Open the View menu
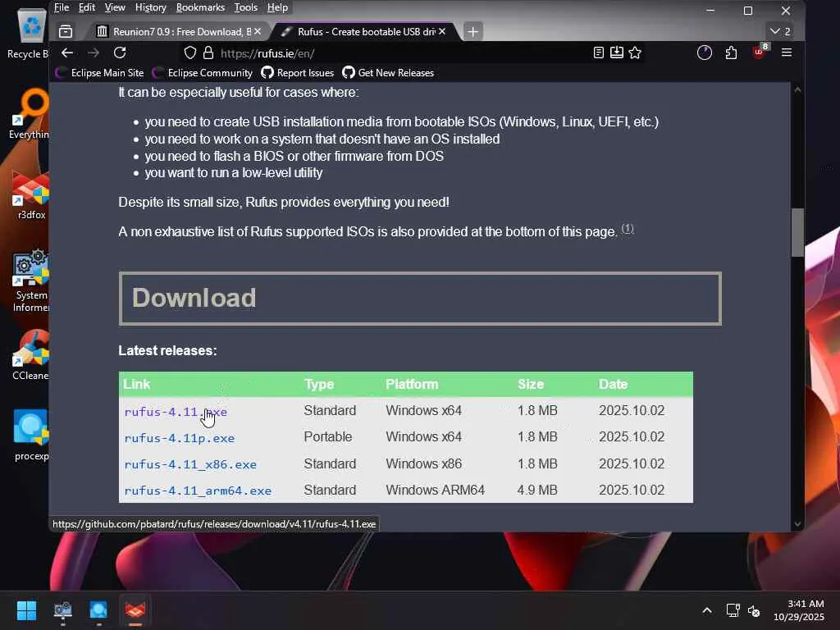This screenshot has width=840, height=630. [x=115, y=7]
